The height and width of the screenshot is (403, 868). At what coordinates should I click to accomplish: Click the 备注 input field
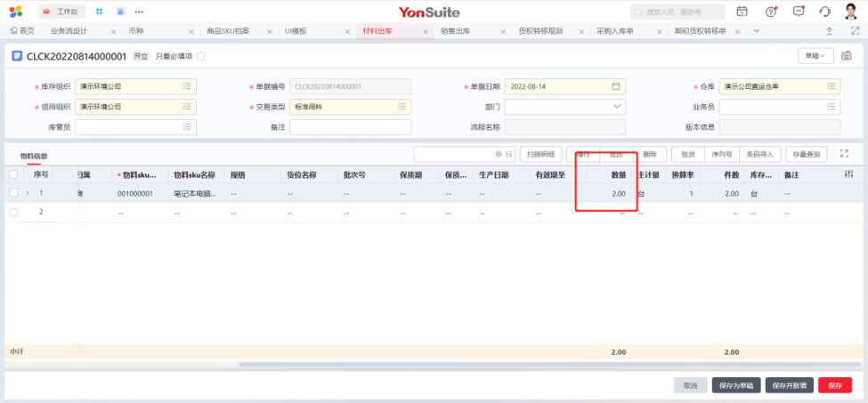point(350,127)
